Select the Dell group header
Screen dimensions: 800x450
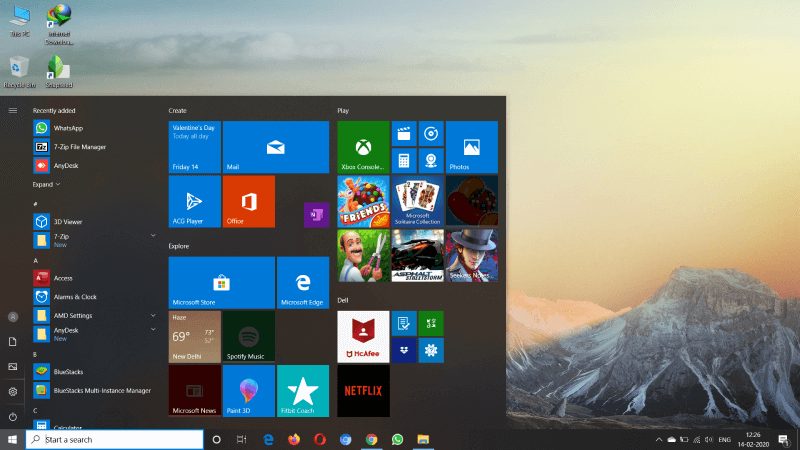pos(343,300)
